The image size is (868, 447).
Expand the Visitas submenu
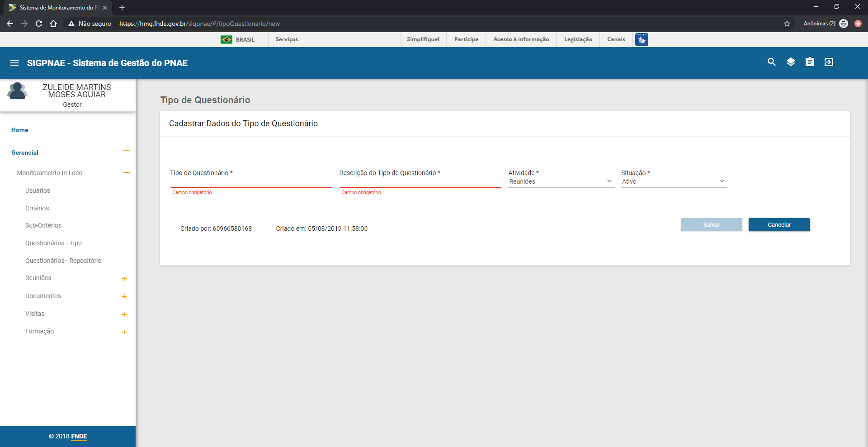(x=124, y=314)
